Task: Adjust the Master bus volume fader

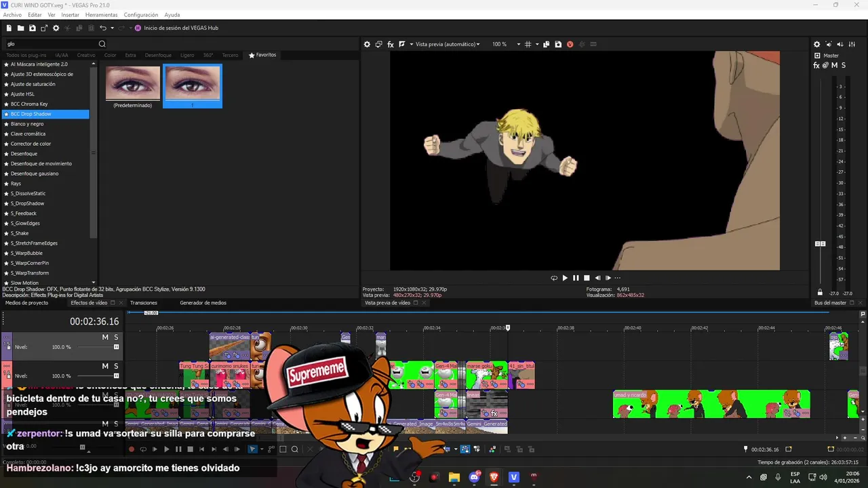Action: click(820, 243)
